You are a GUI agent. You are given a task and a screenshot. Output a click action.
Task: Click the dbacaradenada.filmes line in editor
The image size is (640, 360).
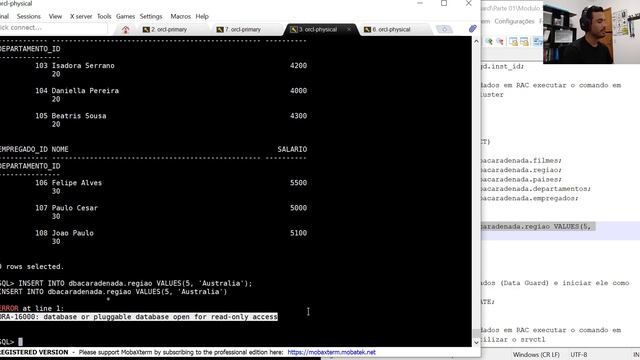pos(522,160)
